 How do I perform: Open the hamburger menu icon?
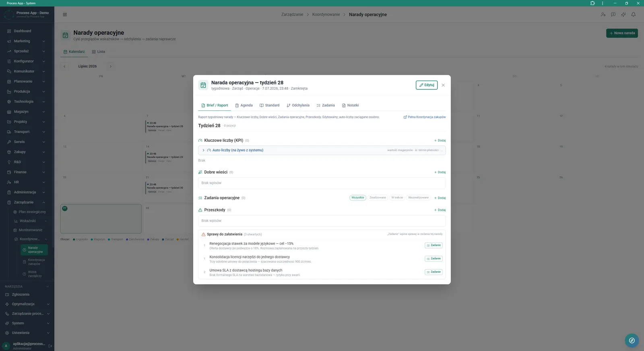coord(65,15)
